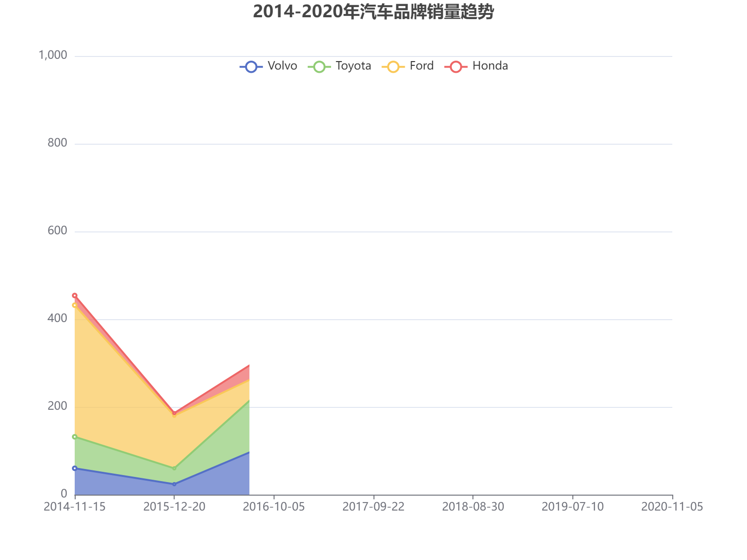
Task: Click the 2016-10-05 axis label
Action: [275, 507]
